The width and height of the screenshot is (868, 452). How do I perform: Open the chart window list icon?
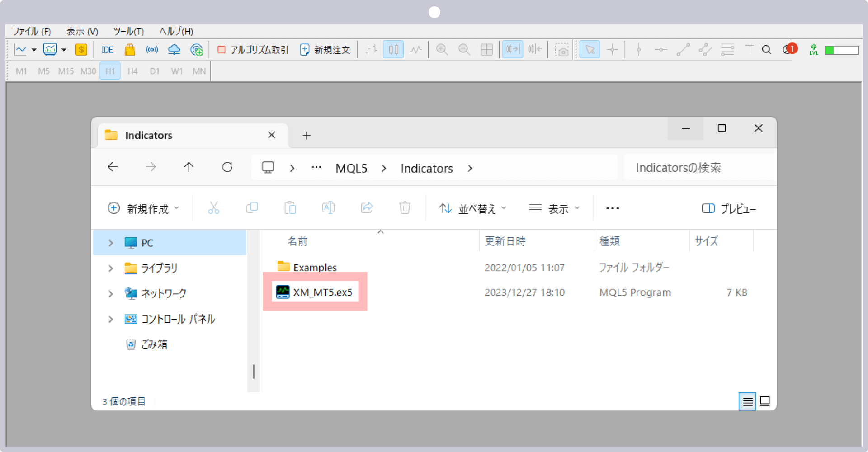tap(50, 50)
